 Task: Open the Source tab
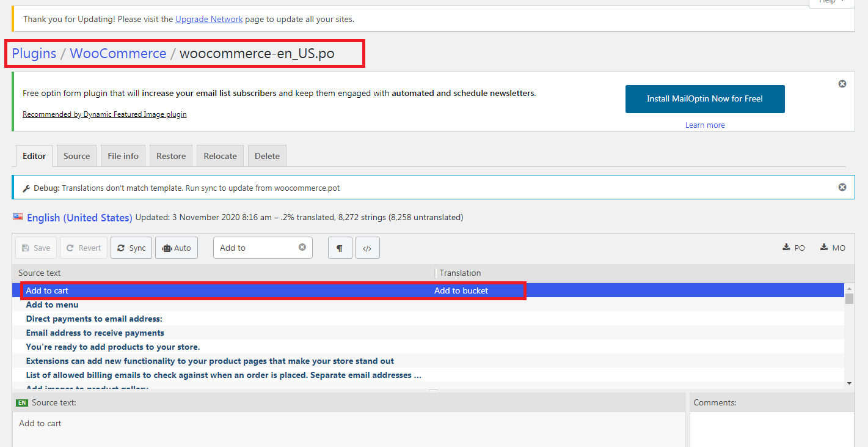pos(77,156)
